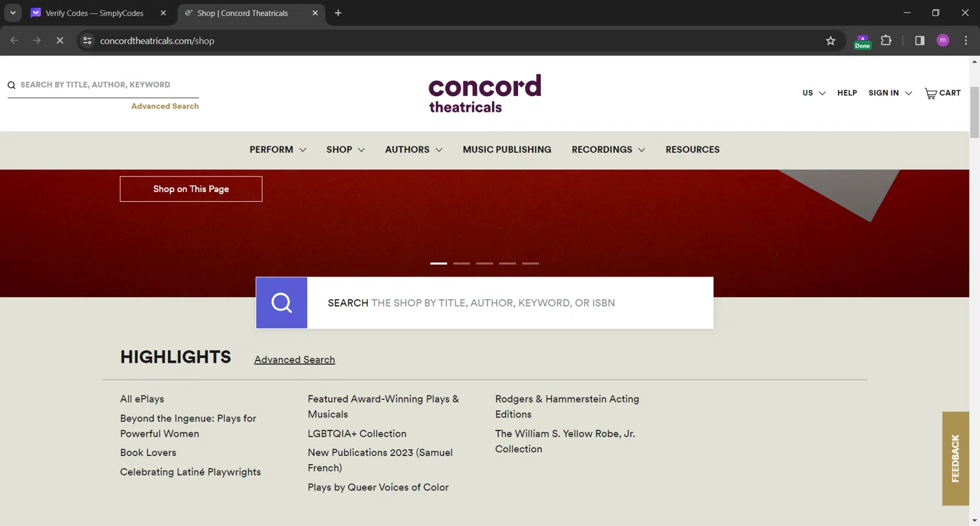Screen dimensions: 980x526
Task: Click the address bar URL
Action: [x=157, y=41]
